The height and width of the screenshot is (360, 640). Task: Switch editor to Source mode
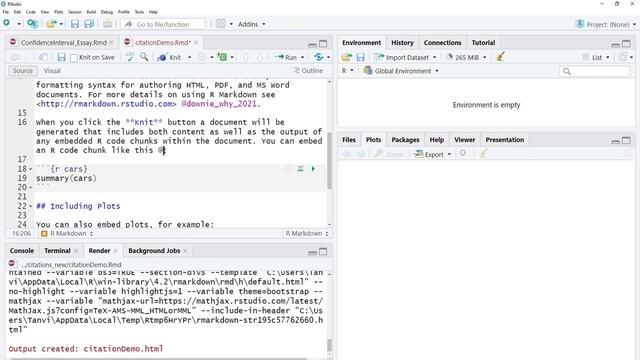tap(22, 71)
